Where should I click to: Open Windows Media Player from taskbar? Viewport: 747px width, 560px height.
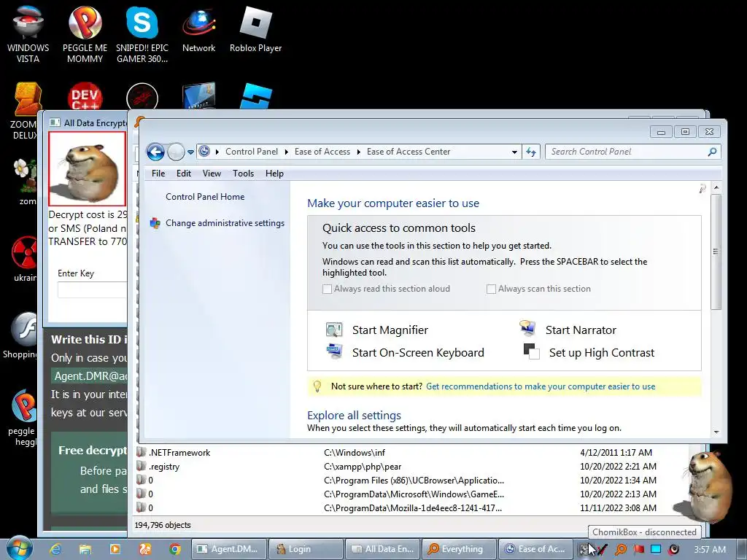coord(115,549)
